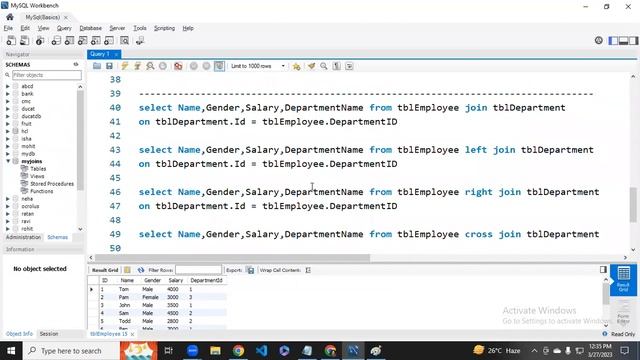The image size is (640, 360).
Task: Expand the ravi schema
Action: (x=8, y=221)
